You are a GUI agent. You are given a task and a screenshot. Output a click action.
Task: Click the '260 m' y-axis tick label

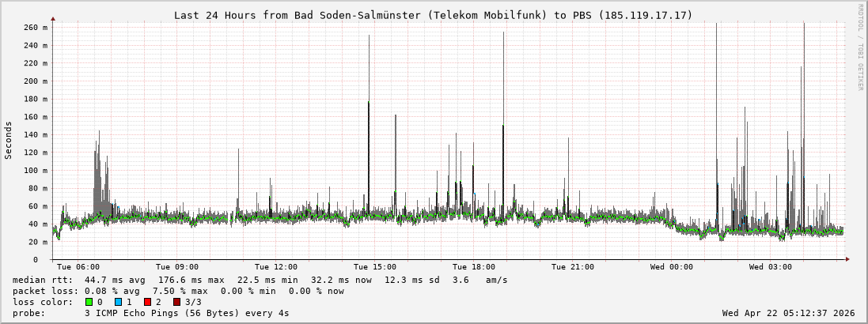coord(36,28)
